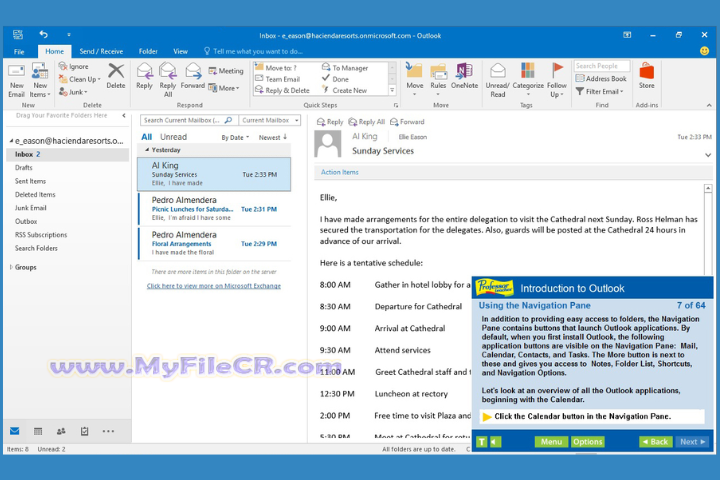Viewport: 720px width, 480px height.
Task: Open the By Date sort dropdown
Action: pyautogui.click(x=235, y=137)
